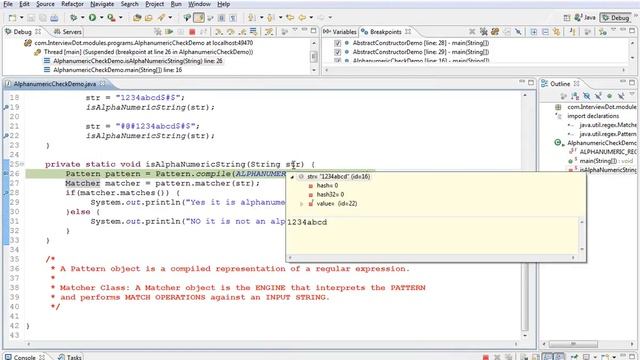Open the New dropdown arrow in toolbar
This screenshot has height=360, width=640.
point(22,18)
